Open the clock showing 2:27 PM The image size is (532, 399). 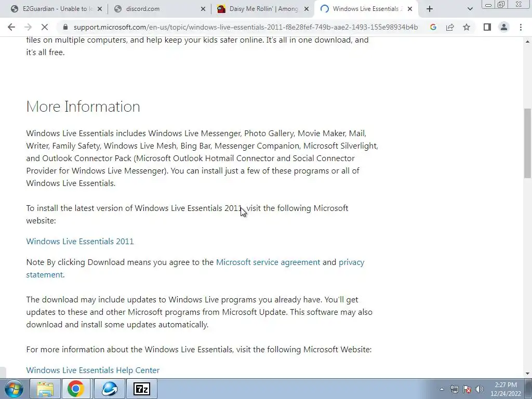(x=506, y=389)
